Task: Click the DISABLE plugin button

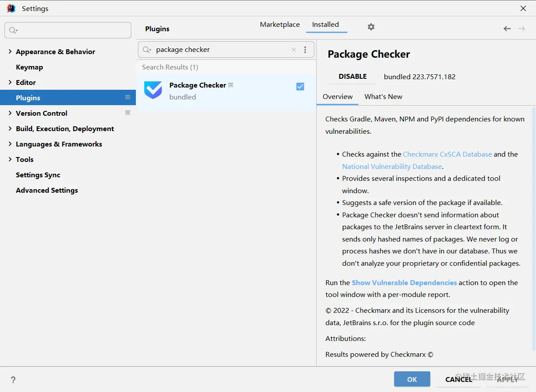Action: click(x=353, y=77)
